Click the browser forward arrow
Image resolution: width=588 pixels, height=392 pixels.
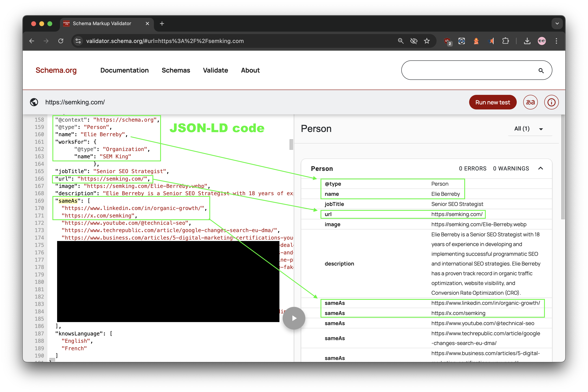[x=46, y=41]
